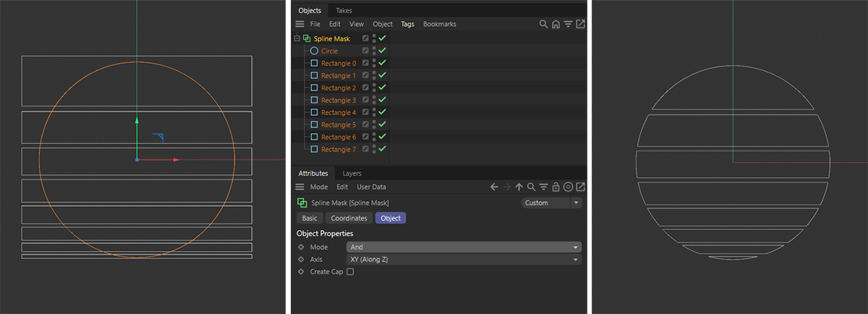Click the search icon in Objects panel
Viewport: 868px width, 314px height.
pos(543,24)
